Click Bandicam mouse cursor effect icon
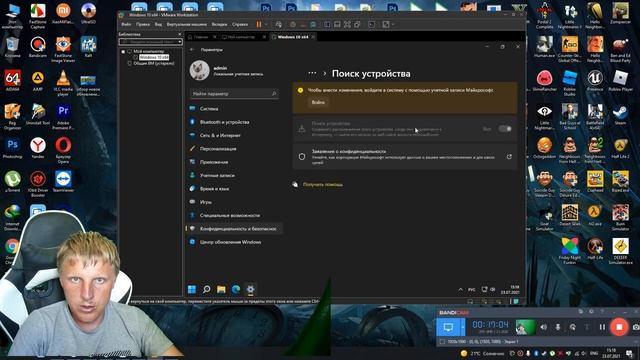 [x=573, y=327]
